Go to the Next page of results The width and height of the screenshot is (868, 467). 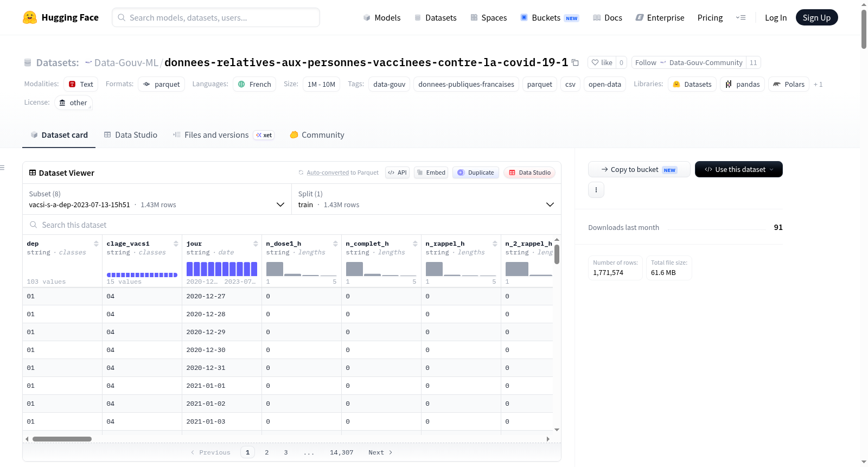coord(380,452)
